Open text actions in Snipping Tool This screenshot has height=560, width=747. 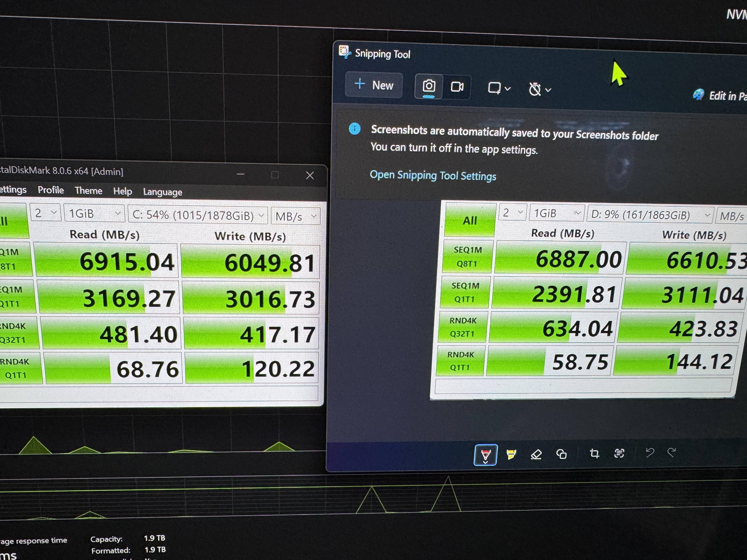click(x=619, y=453)
